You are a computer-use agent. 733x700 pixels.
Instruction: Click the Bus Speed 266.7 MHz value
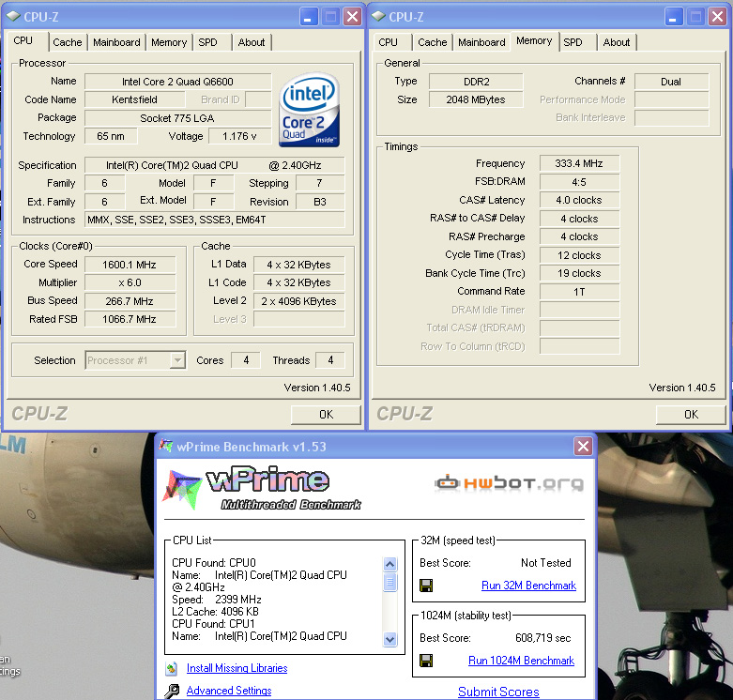pyautogui.click(x=130, y=301)
